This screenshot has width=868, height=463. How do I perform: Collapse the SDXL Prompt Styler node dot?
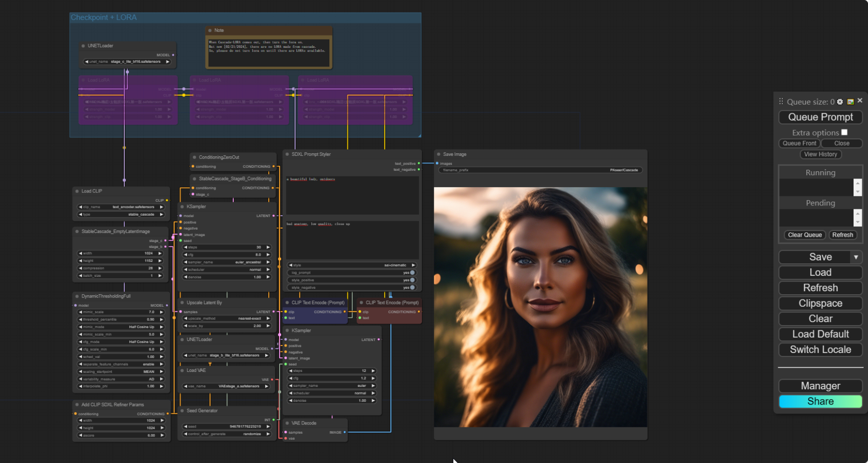coord(287,154)
